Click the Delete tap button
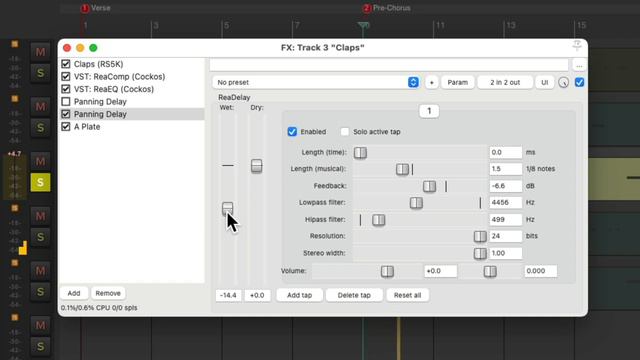 click(x=354, y=295)
